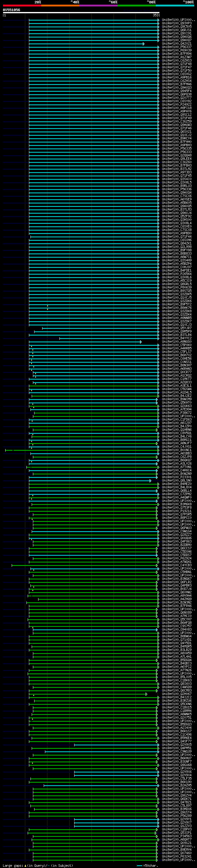Select the UniRef100_A7T0N1 label

[x=177, y=467]
